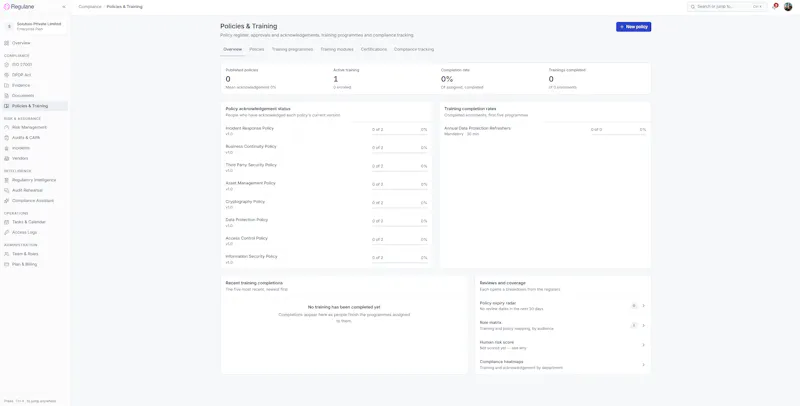Image resolution: width=800 pixels, height=406 pixels.
Task: Click the Policies & Training breadcrumb
Action: [124, 7]
